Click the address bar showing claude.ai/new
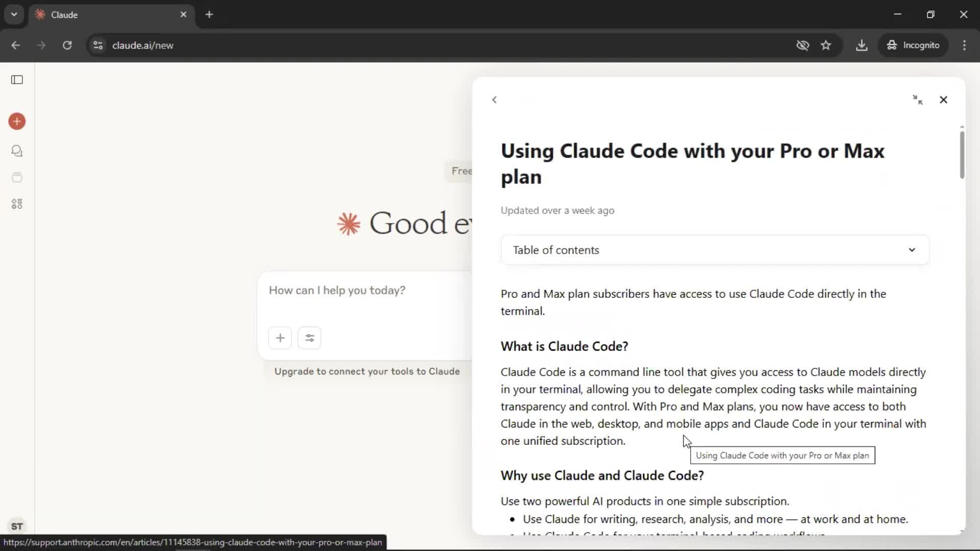The width and height of the screenshot is (980, 551). (142, 45)
